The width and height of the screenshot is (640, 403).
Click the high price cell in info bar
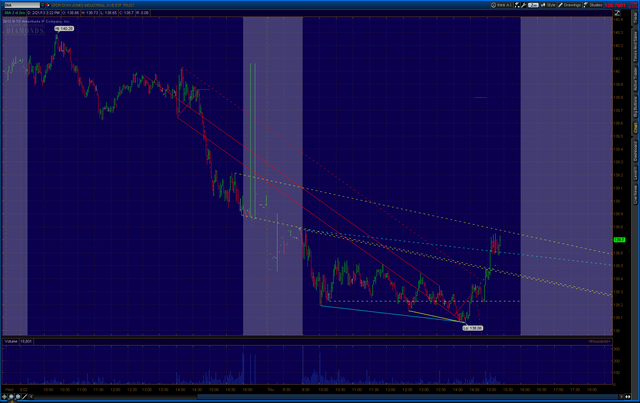pos(90,13)
